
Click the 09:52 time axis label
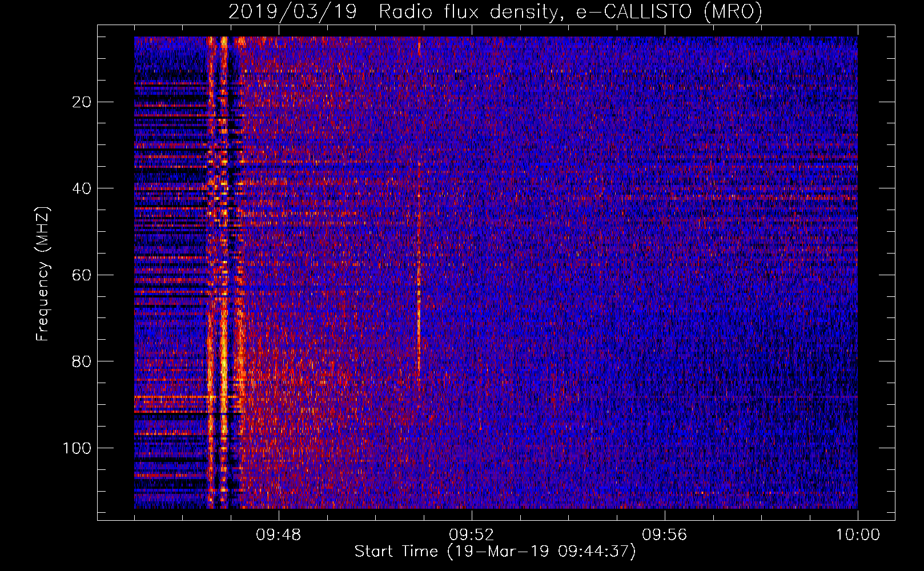point(471,535)
